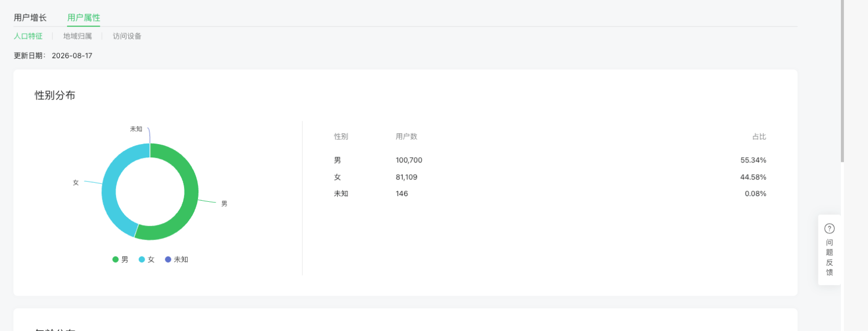Open the 地域归属 sub-tab
868x331 pixels.
(78, 36)
